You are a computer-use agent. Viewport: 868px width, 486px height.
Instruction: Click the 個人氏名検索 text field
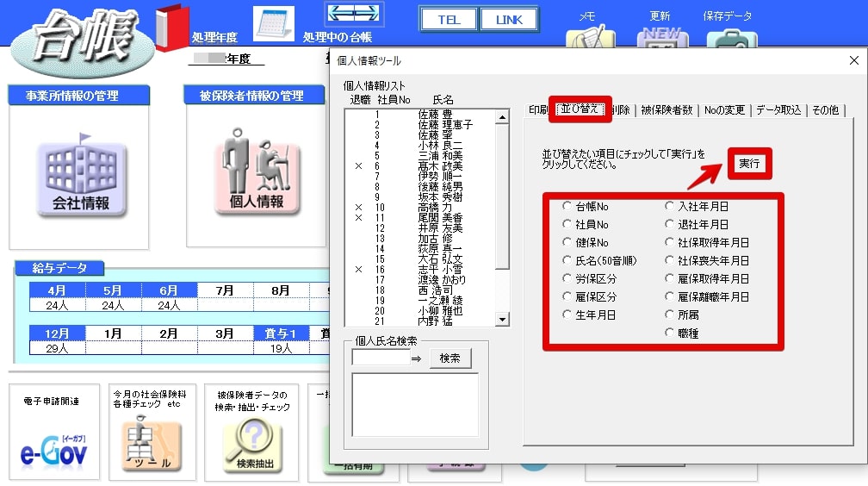[x=381, y=358]
